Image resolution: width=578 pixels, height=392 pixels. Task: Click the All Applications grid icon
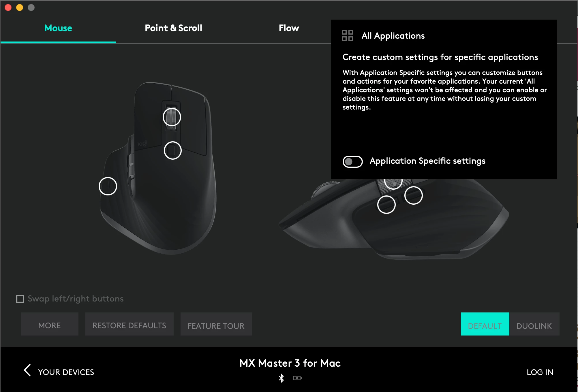348,35
